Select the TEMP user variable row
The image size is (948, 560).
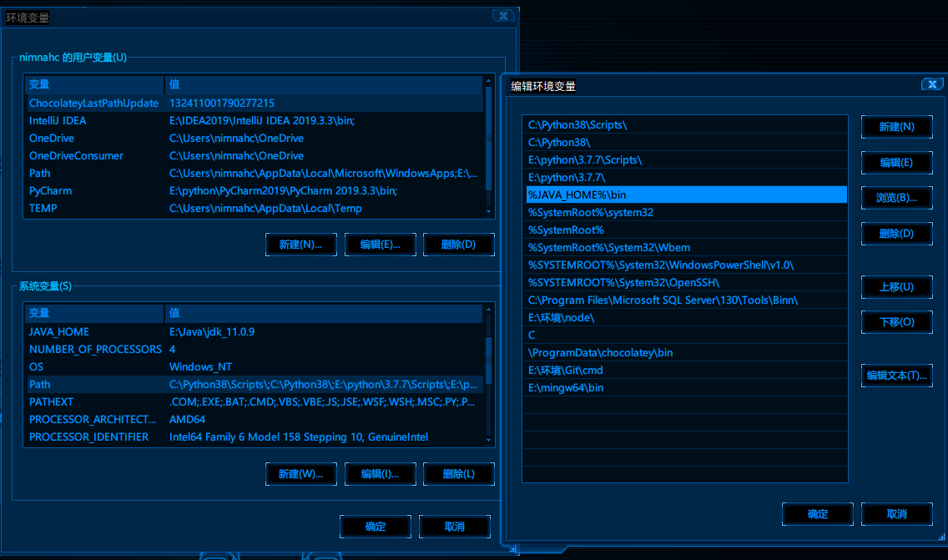[x=254, y=209]
